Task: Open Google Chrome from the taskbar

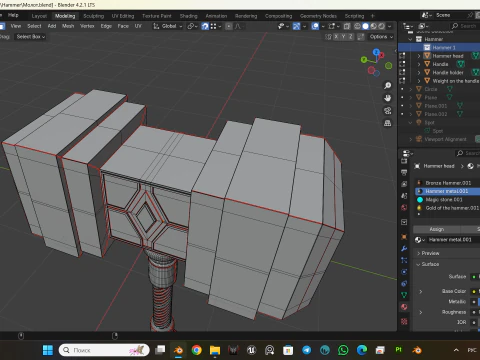Action: point(197,350)
